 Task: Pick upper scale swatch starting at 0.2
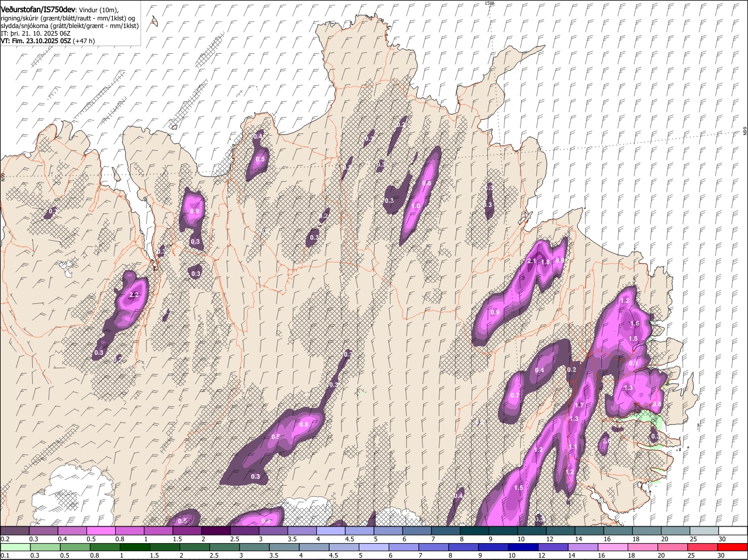15,531
